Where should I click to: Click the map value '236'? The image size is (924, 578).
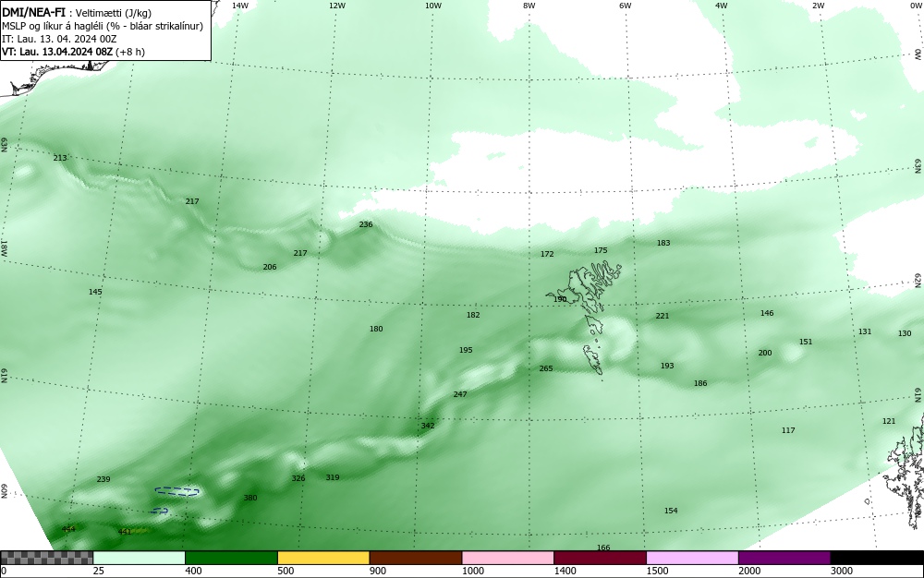point(366,224)
